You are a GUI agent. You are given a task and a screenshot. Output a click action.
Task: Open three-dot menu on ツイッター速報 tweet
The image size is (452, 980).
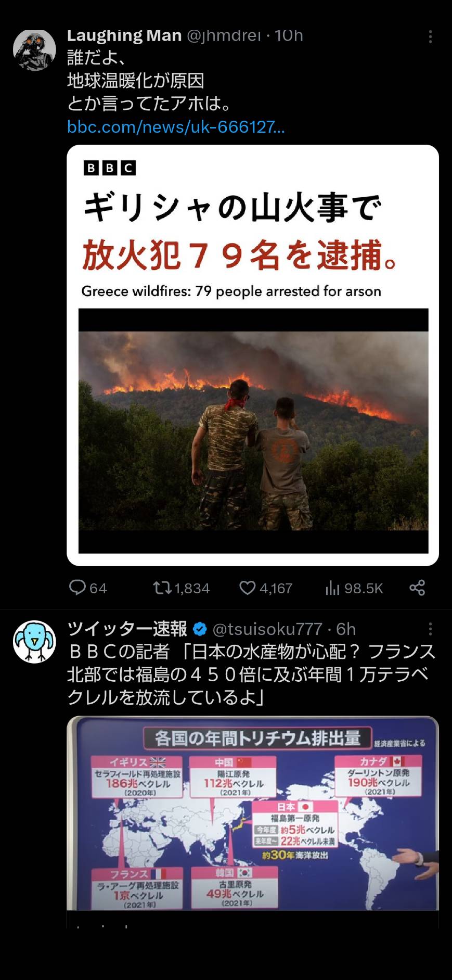tap(430, 629)
